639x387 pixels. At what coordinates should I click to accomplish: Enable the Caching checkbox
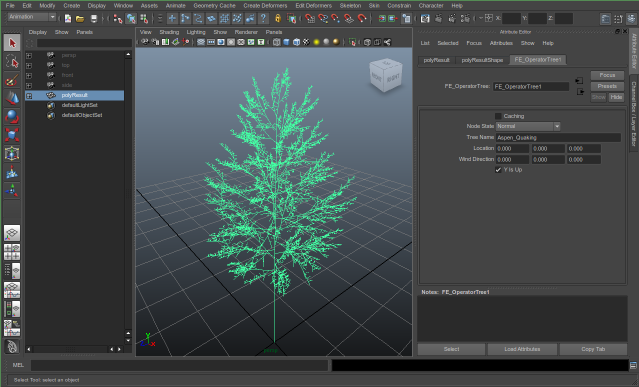498,116
